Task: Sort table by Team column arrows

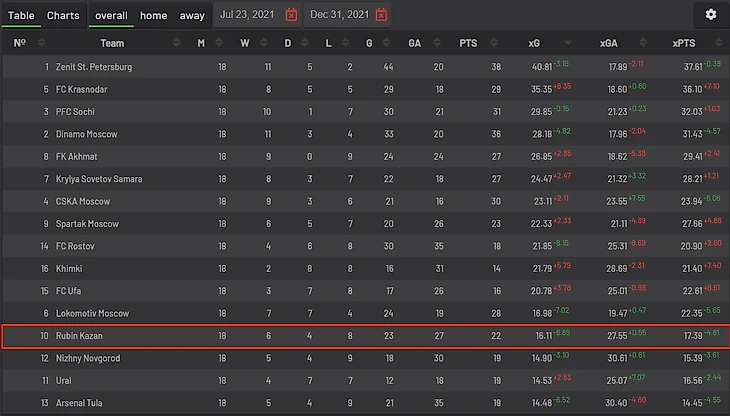Action: click(177, 43)
